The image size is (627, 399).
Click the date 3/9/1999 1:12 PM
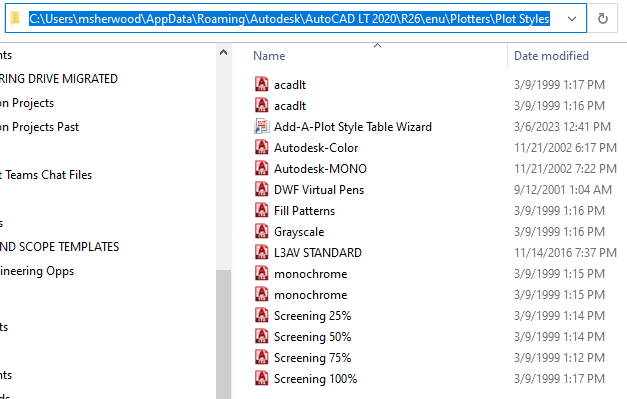559,358
